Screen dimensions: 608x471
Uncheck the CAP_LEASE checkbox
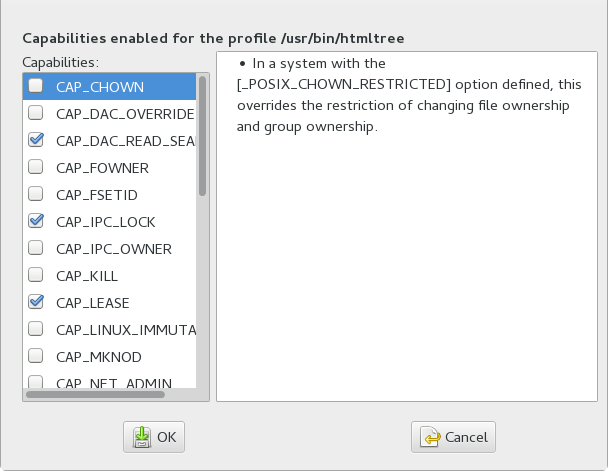point(36,302)
